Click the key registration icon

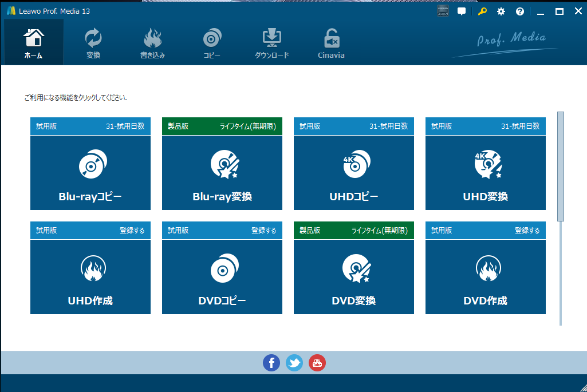(482, 11)
